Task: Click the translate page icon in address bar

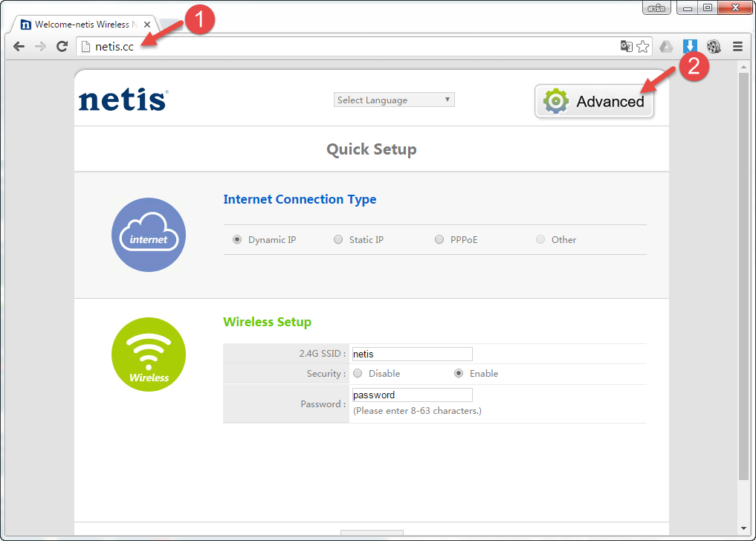Action: coord(627,46)
